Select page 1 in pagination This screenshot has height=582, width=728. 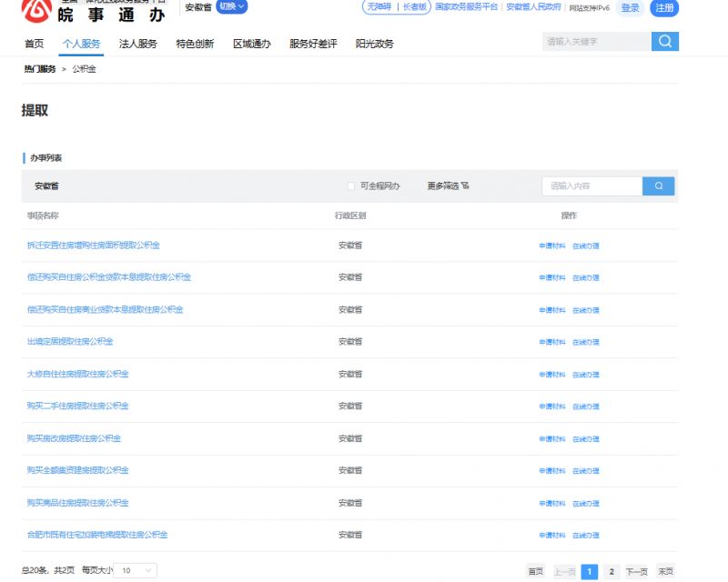(x=589, y=571)
